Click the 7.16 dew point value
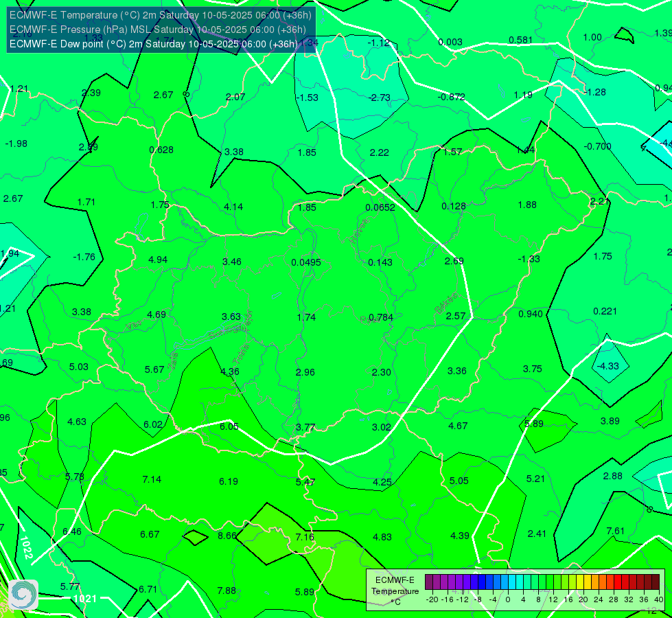 (305, 537)
